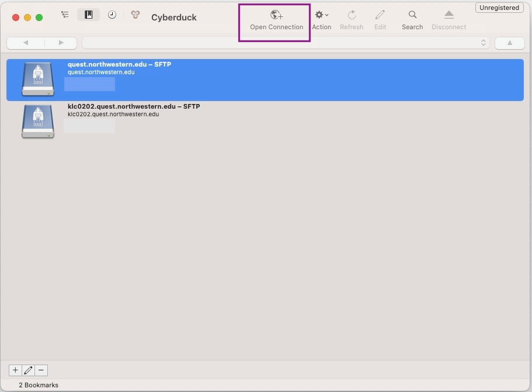Show browsing History in Cyberduck
532x392 pixels.
[111, 14]
